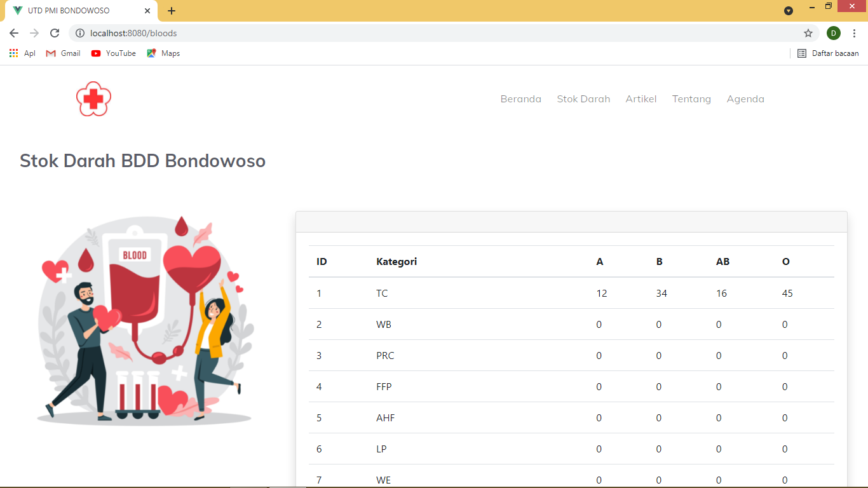The width and height of the screenshot is (868, 488).
Task: Open a new browser tab
Action: point(172,11)
